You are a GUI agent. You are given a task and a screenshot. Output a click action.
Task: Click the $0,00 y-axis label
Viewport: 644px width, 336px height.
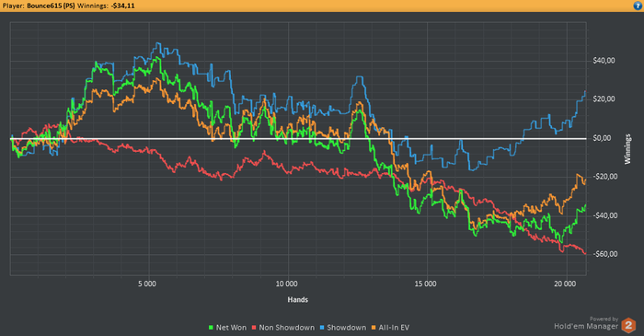coord(602,138)
